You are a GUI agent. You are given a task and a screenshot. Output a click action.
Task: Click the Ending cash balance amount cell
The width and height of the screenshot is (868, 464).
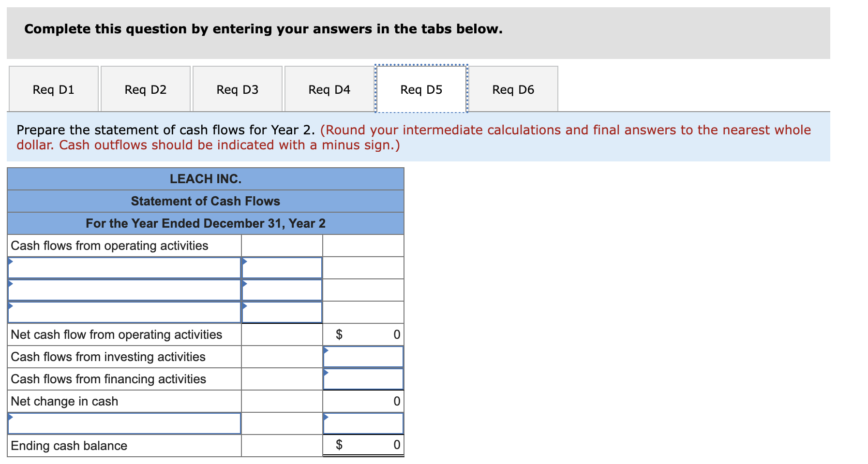pyautogui.click(x=363, y=445)
